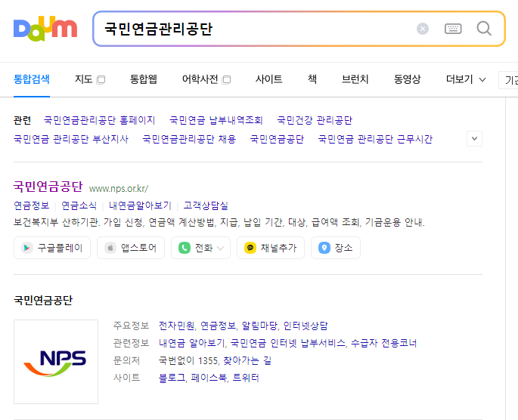Open the 수급자 전용코너 link
This screenshot has height=420, width=518.
click(x=383, y=343)
